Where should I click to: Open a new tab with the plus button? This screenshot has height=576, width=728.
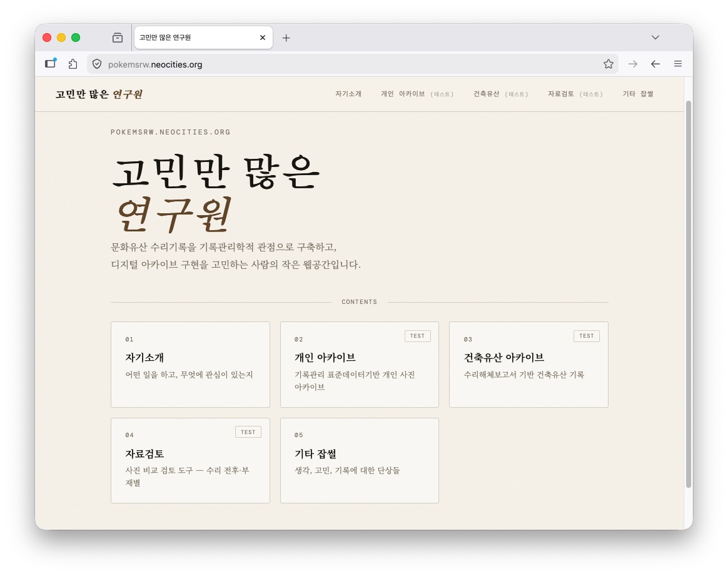click(x=286, y=38)
